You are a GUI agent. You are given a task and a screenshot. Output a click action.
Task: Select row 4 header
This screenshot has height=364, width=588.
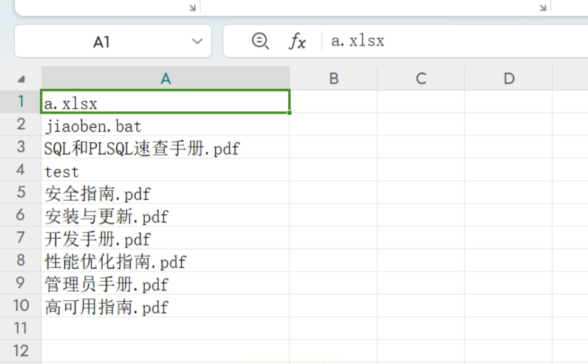[21, 170]
